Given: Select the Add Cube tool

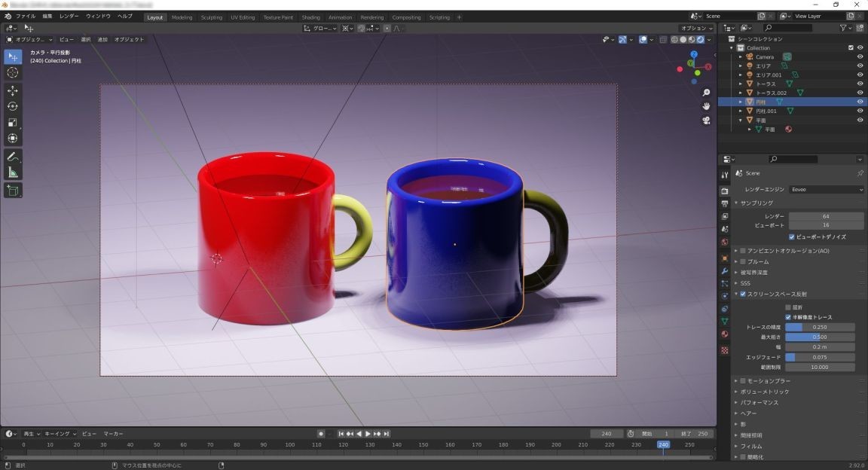Looking at the screenshot, I should coord(13,191).
